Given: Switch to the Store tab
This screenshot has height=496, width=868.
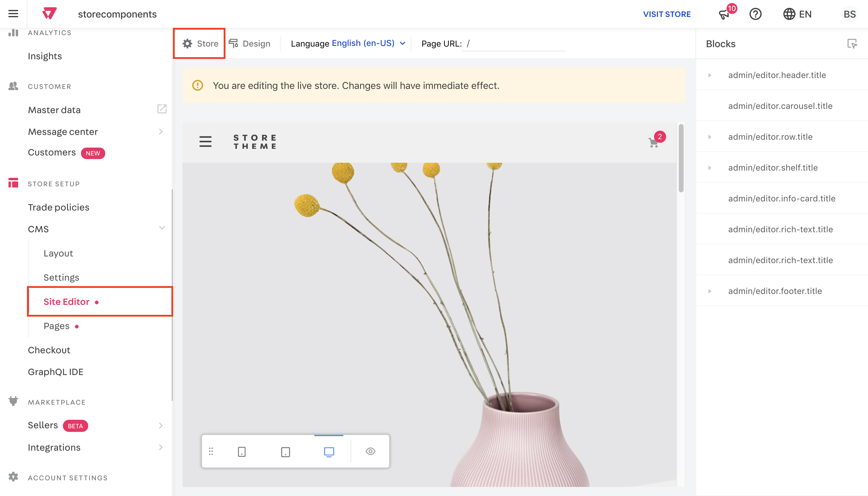Looking at the screenshot, I should [199, 44].
